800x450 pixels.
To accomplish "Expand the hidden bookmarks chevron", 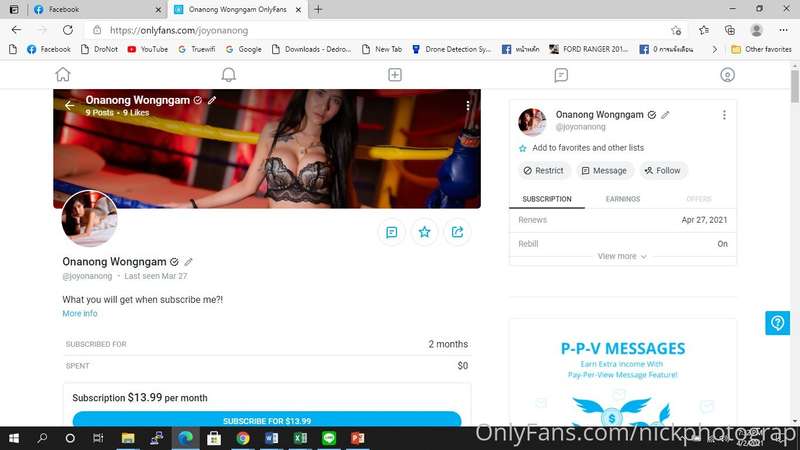I will point(714,49).
